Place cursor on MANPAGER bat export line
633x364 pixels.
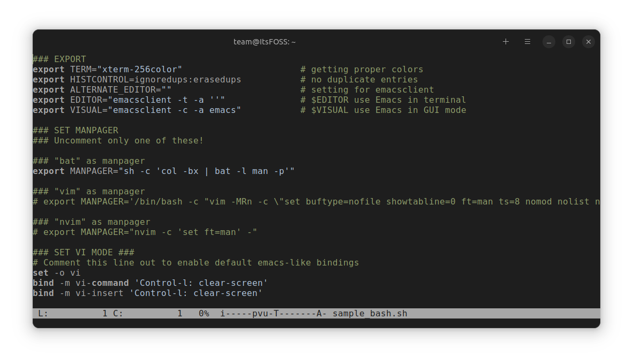click(163, 171)
